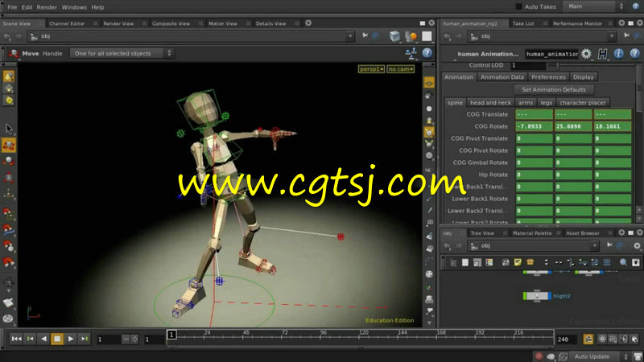This screenshot has height=362, width=644.
Task: Activate the Select arrow tool in the left toolbar
Action: coord(9,129)
